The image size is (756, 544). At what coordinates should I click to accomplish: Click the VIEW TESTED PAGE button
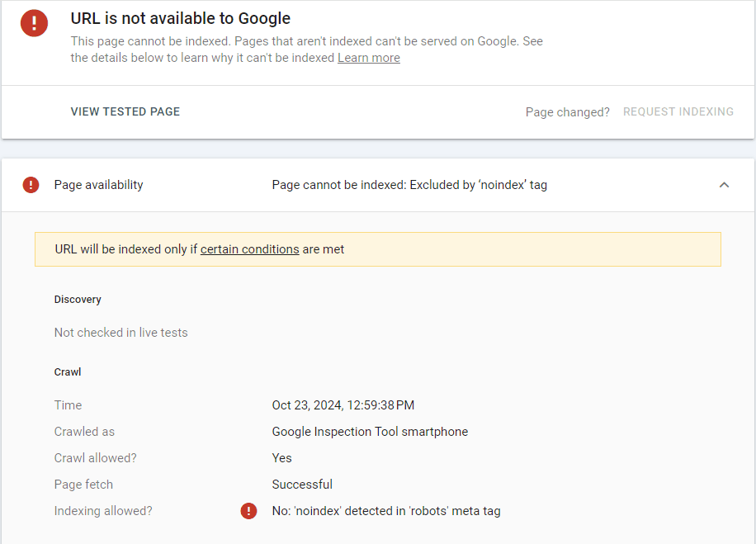point(125,112)
